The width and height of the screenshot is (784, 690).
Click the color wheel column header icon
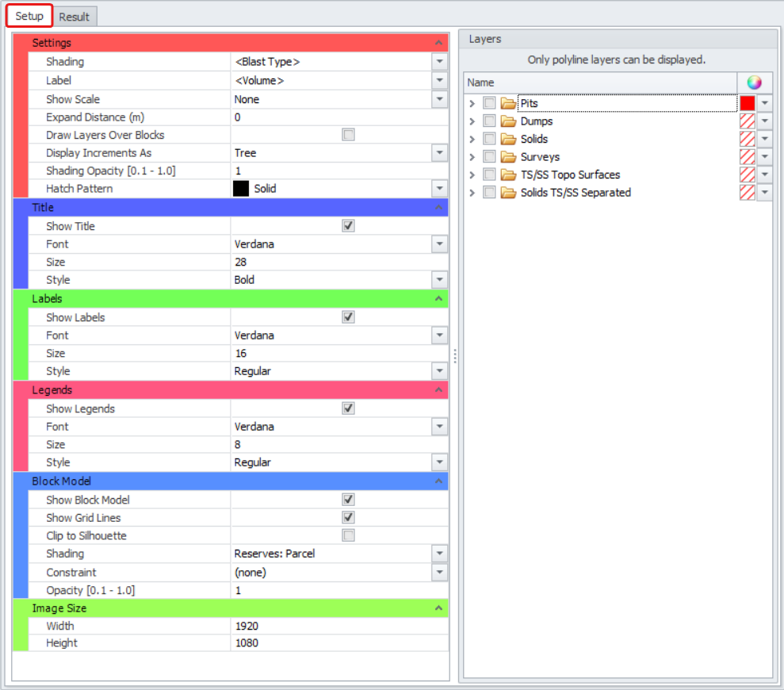[754, 82]
